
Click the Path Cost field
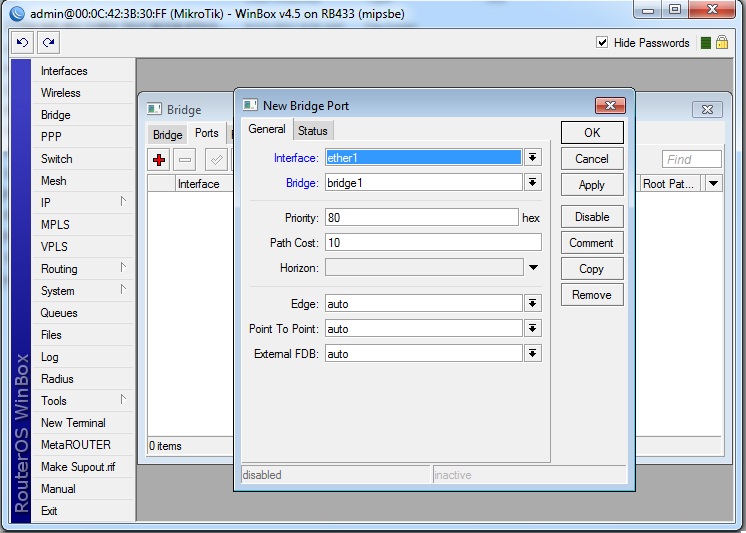(x=433, y=242)
